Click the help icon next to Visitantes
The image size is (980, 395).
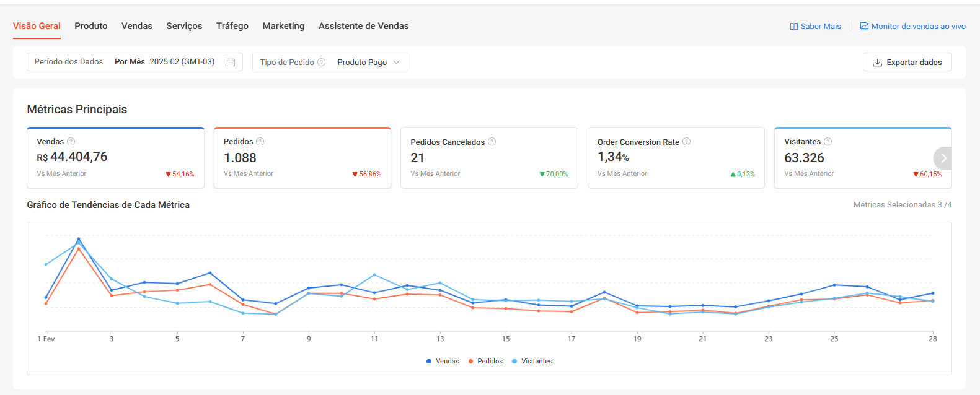(x=828, y=142)
